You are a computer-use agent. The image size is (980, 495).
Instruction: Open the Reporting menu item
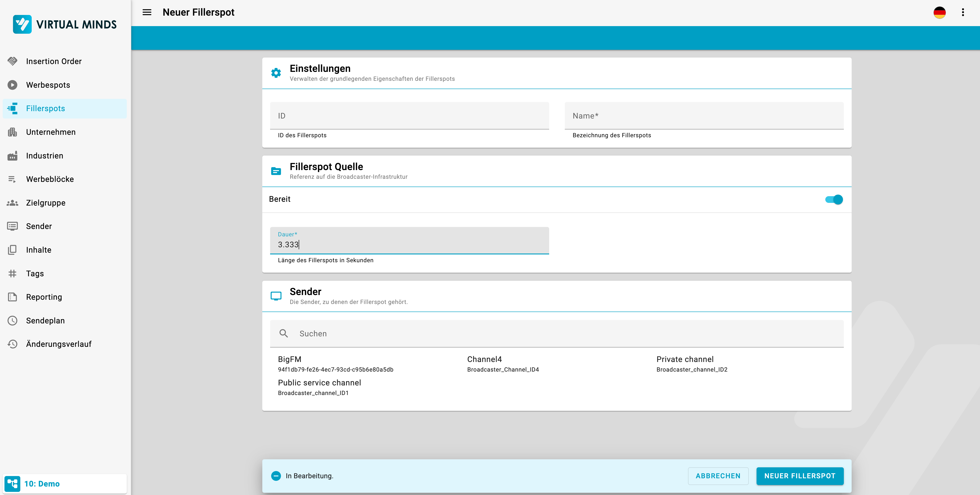(44, 297)
